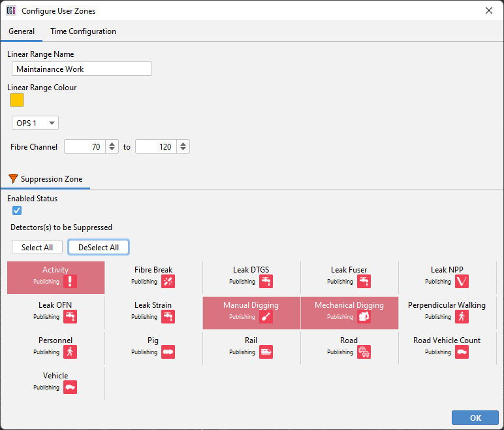This screenshot has height=430, width=504.
Task: Deselect the Activity detector tile
Action: point(55,277)
